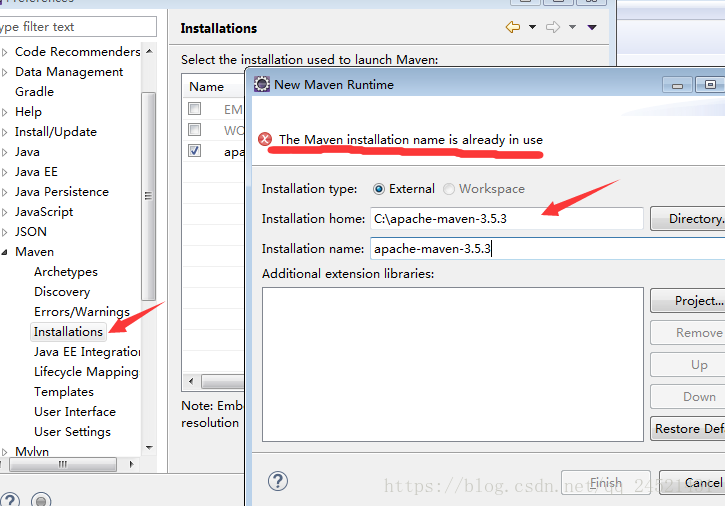The image size is (725, 506).
Task: Expand the Java tree node
Action: point(5,152)
